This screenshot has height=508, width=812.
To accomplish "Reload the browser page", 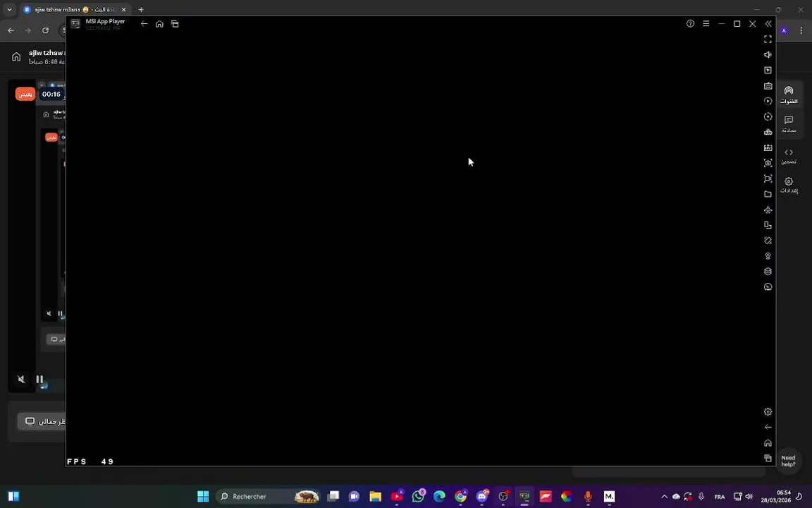I will [46, 30].
